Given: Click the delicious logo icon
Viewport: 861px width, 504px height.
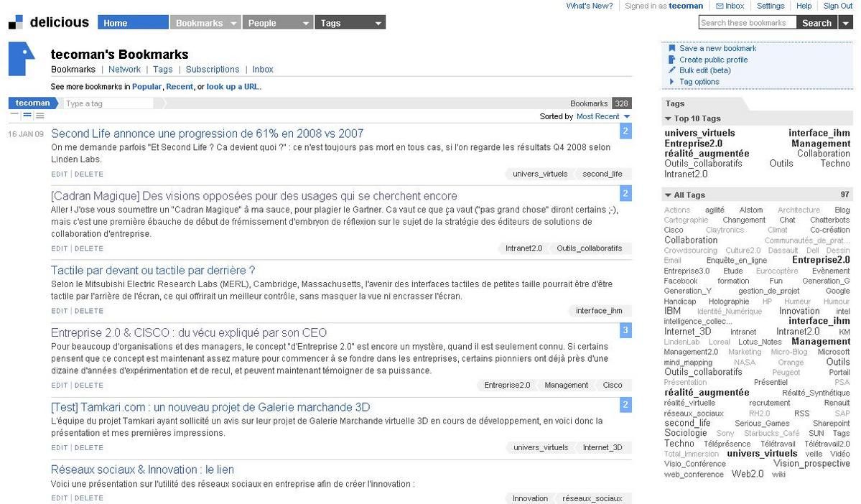Looking at the screenshot, I should tap(15, 22).
